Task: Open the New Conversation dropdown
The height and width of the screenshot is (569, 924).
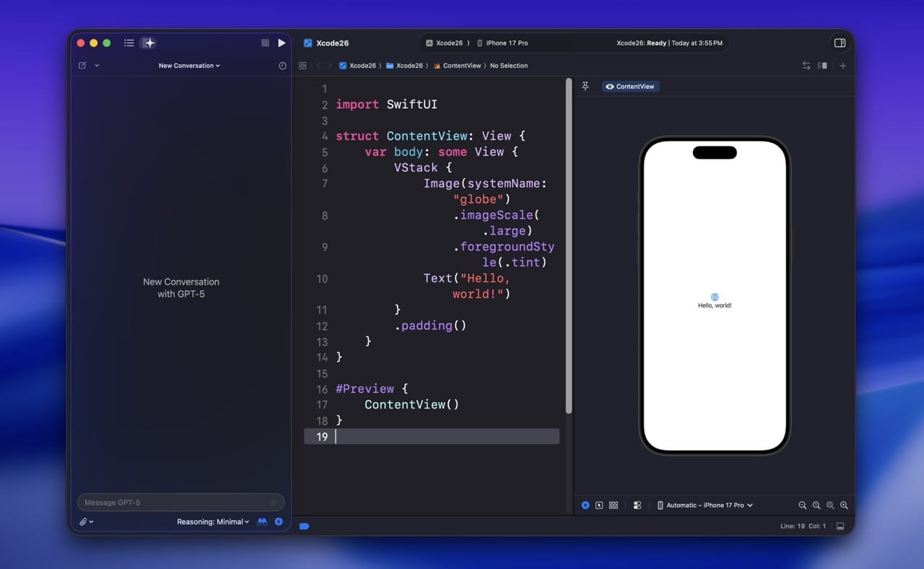Action: pyautogui.click(x=189, y=66)
